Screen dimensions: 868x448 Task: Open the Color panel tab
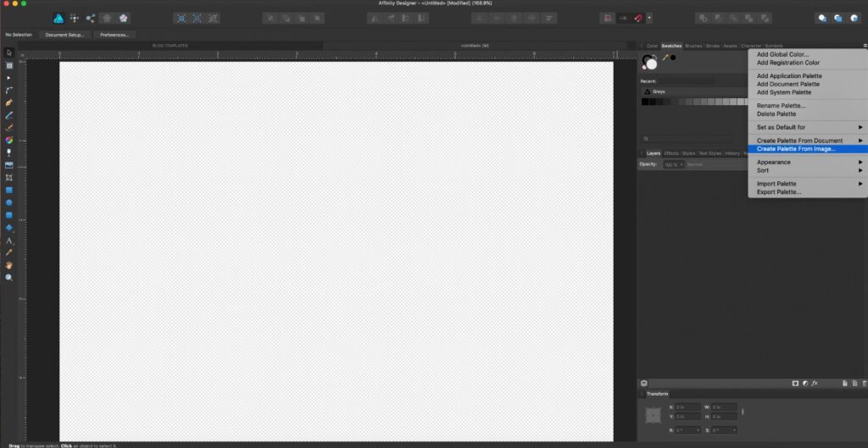point(653,46)
